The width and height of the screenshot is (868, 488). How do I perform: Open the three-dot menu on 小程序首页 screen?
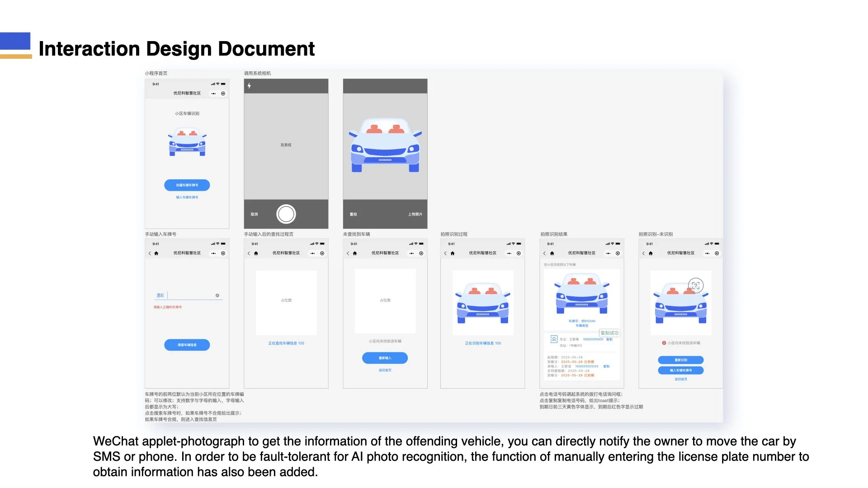click(213, 94)
